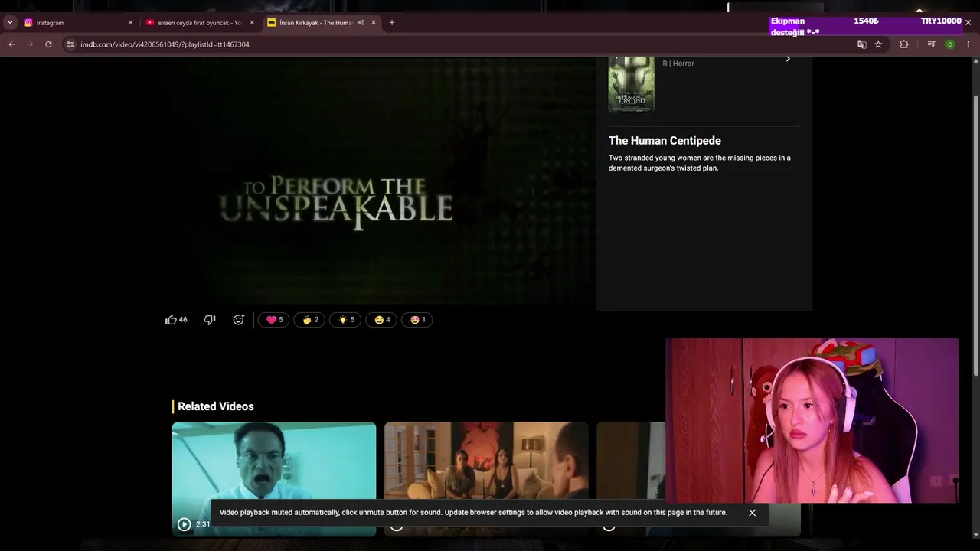
Task: Toggle the star-eyes reaction showing 1
Action: point(417,320)
